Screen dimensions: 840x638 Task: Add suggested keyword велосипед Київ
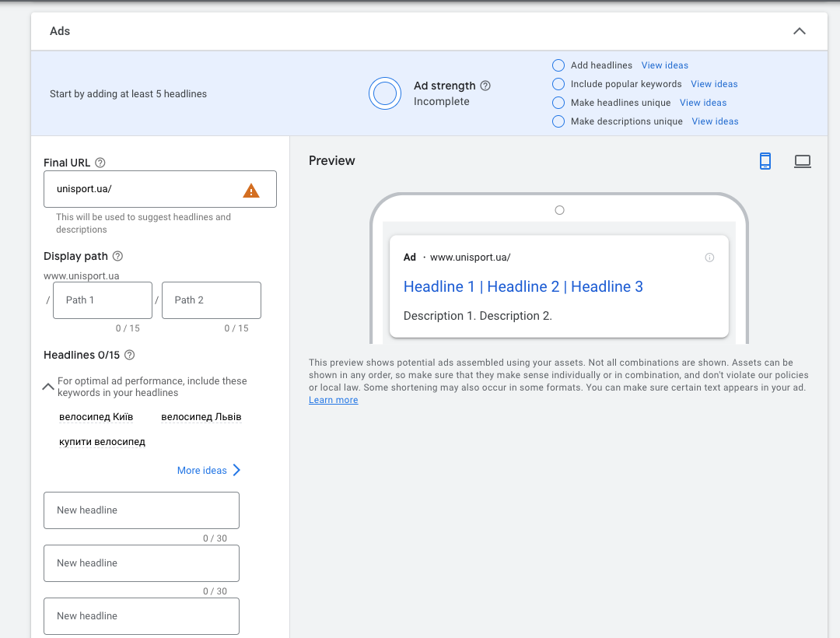[96, 417]
